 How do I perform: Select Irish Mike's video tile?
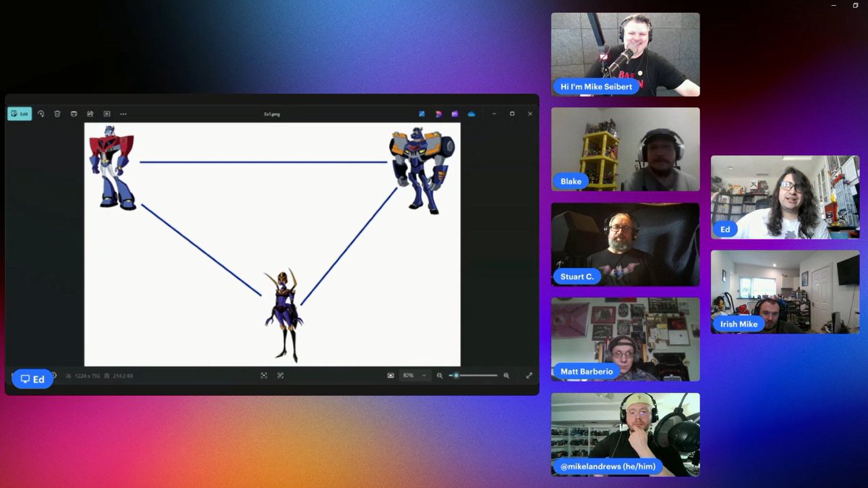point(785,292)
